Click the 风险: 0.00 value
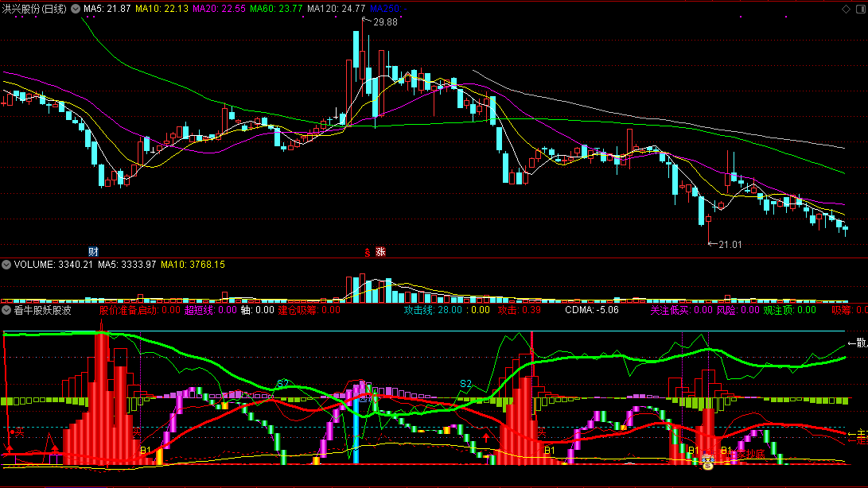Image resolution: width=868 pixels, height=488 pixels. [x=738, y=310]
